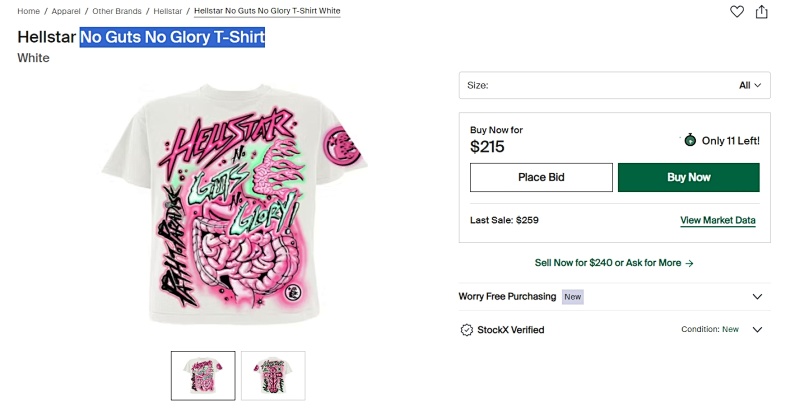Screen dimensions: 800x416
Task: Click the stopwatch icon beside Only 11 Left
Action: pyautogui.click(x=690, y=140)
